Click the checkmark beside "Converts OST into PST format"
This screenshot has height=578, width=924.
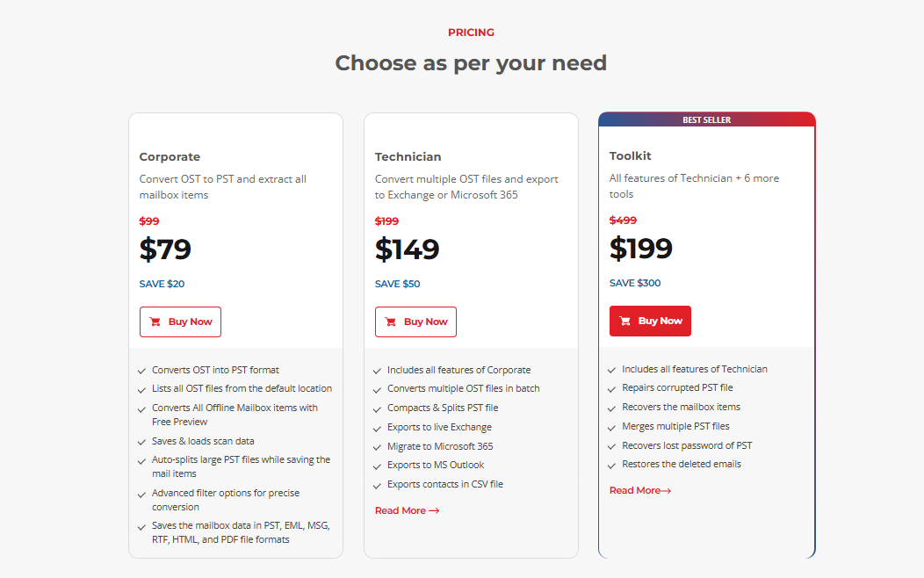click(x=141, y=371)
